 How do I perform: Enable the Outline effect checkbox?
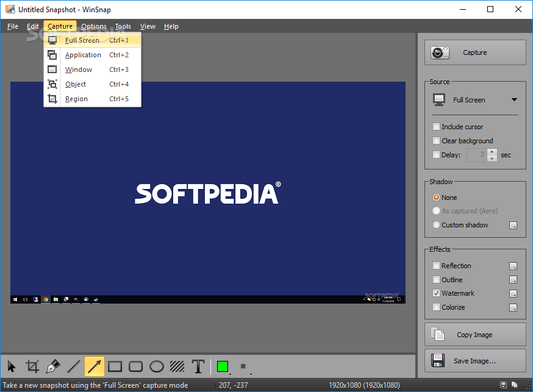pyautogui.click(x=436, y=280)
